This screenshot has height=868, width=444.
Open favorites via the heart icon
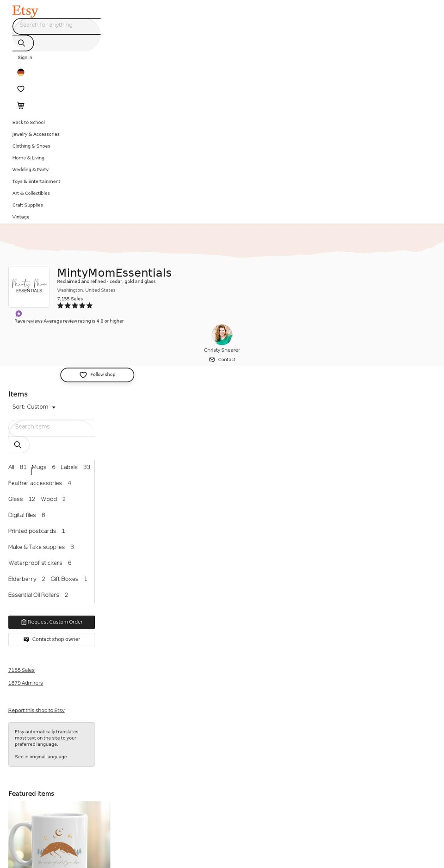click(20, 88)
